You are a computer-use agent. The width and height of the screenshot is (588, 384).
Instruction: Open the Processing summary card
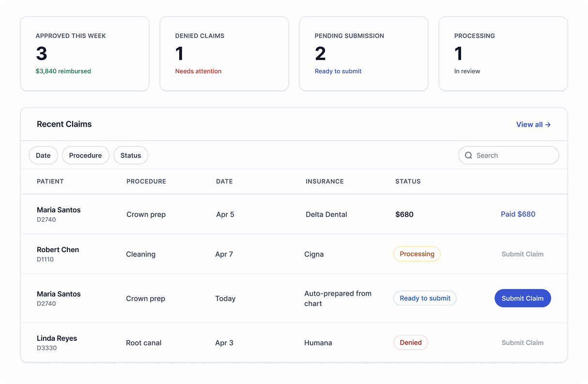coord(503,54)
